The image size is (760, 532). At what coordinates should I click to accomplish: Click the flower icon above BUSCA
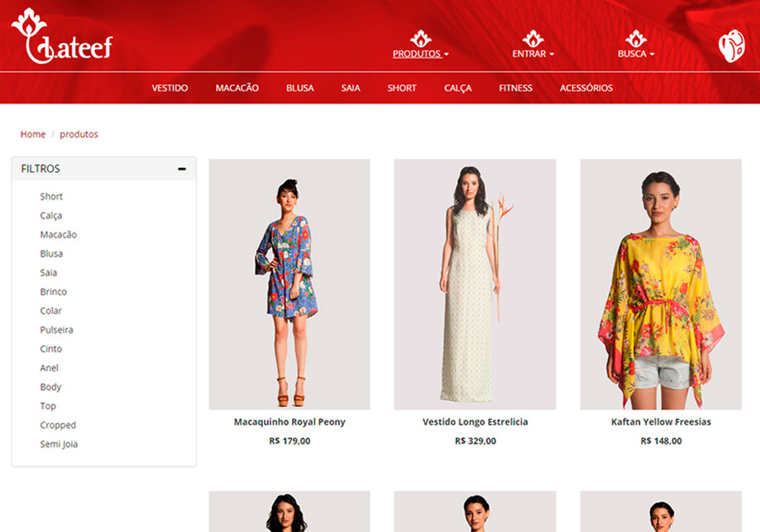point(636,38)
